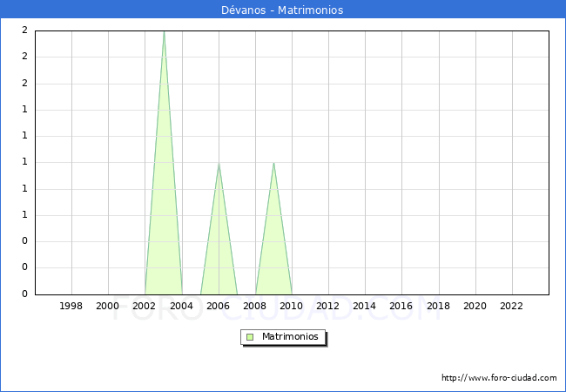Click the 2009 peak of the chart
This screenshot has height=392, width=566.
[274, 164]
